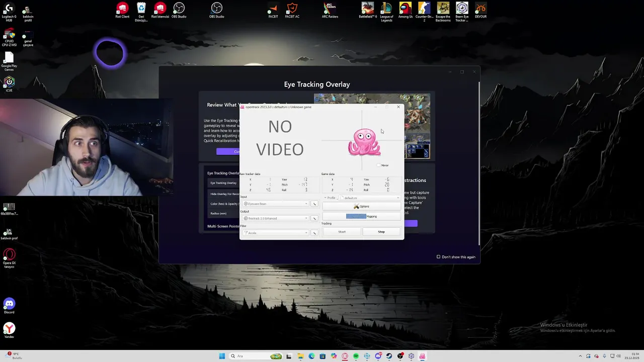644x362 pixels.
Task: Open the Riot İstemcisi desktop shortcut
Action: (160, 11)
